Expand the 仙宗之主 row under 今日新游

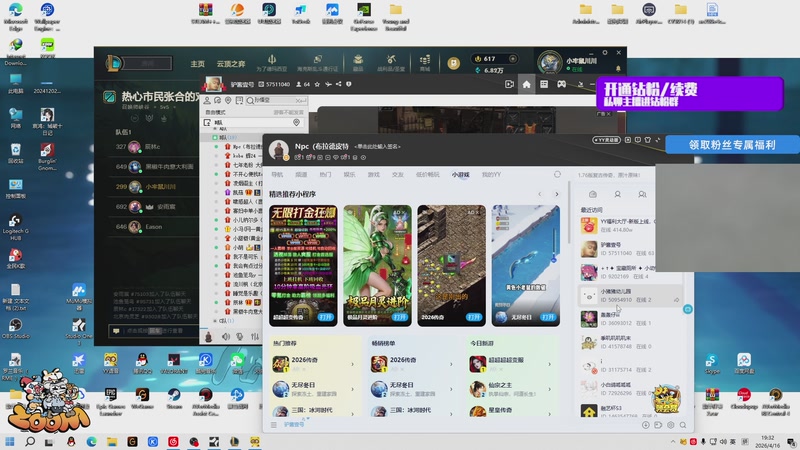(x=549, y=389)
